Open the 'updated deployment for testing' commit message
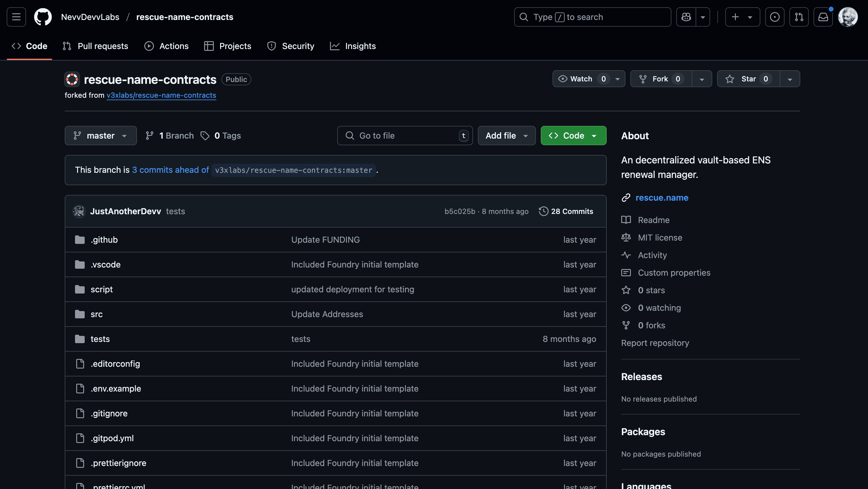The image size is (868, 489). pos(352,289)
